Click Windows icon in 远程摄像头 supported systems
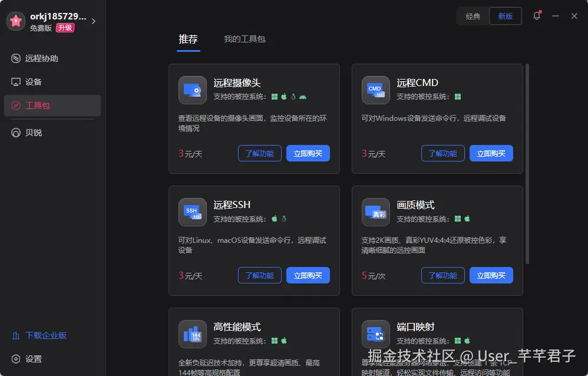This screenshot has height=376, width=588. pyautogui.click(x=275, y=97)
